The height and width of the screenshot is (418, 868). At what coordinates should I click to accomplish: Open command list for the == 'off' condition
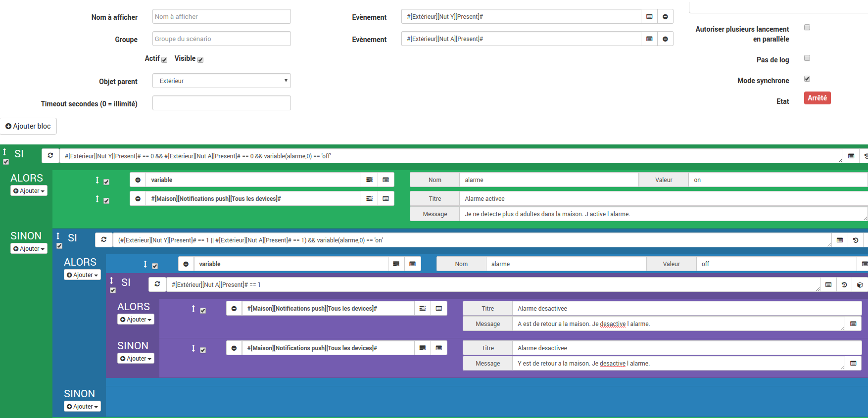tap(851, 156)
